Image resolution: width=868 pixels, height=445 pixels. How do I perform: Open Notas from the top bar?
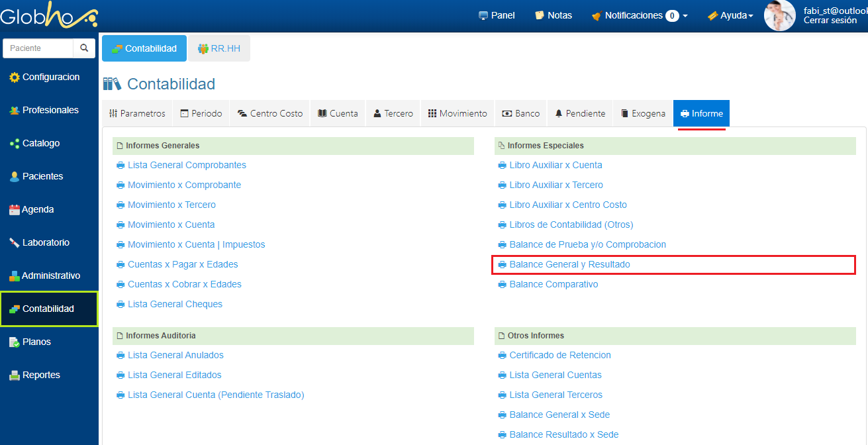click(553, 15)
